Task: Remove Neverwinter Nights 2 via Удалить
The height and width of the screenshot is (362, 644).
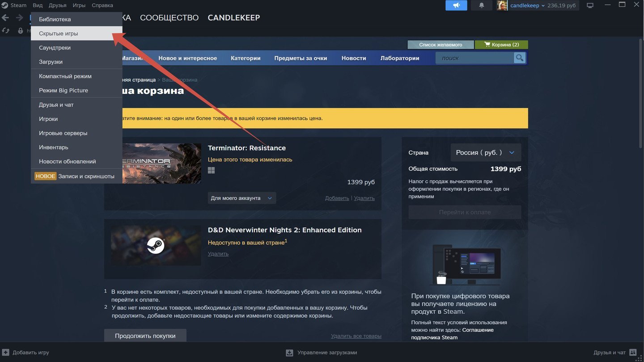Action: click(x=218, y=253)
